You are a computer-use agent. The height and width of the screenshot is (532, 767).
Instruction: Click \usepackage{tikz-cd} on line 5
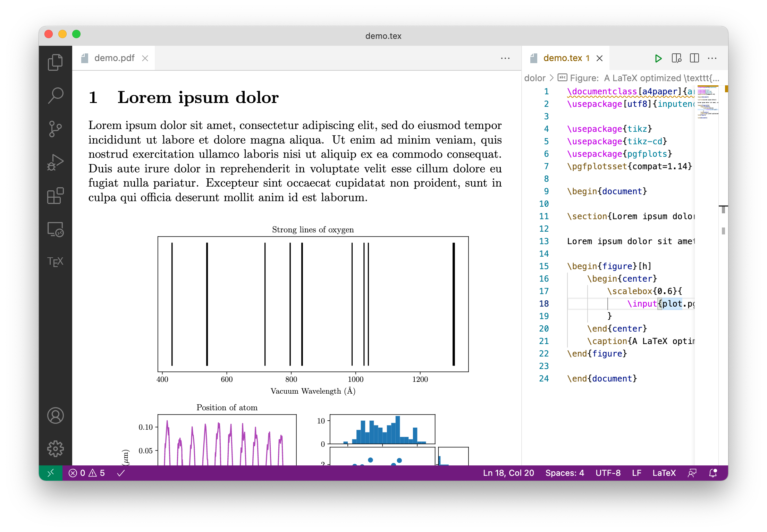(617, 141)
